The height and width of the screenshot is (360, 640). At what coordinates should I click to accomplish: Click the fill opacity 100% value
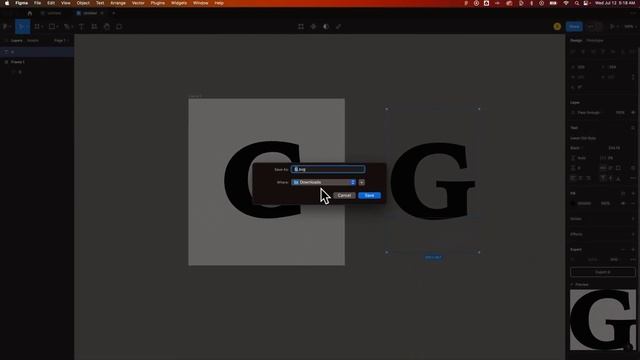(x=606, y=203)
